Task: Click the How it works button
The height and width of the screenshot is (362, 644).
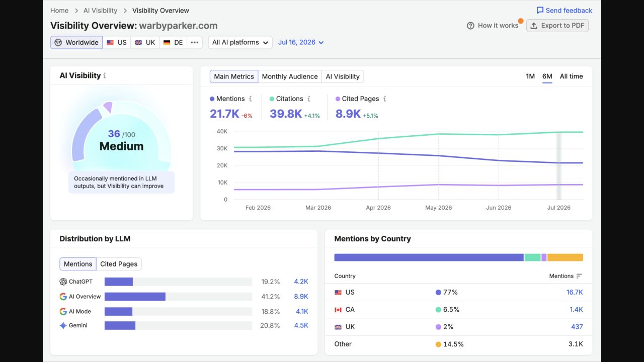Action: coord(493,26)
